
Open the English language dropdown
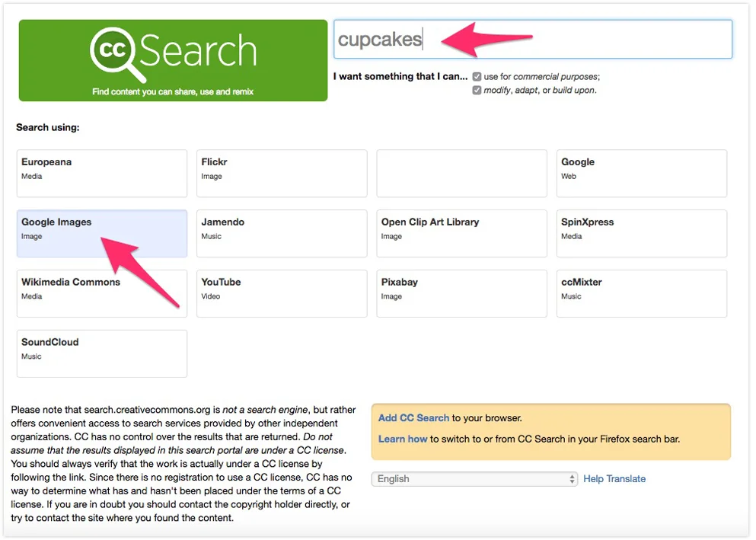(x=474, y=479)
